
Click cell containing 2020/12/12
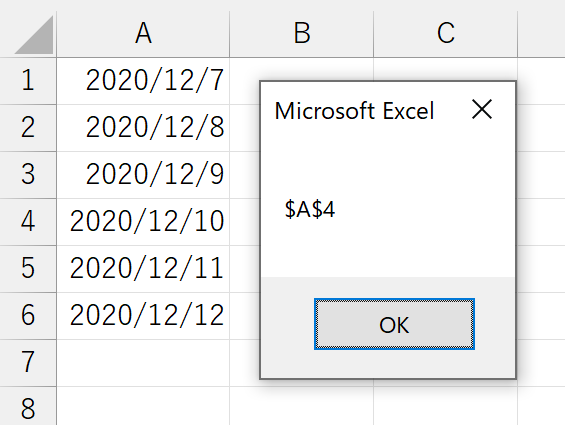(x=143, y=316)
